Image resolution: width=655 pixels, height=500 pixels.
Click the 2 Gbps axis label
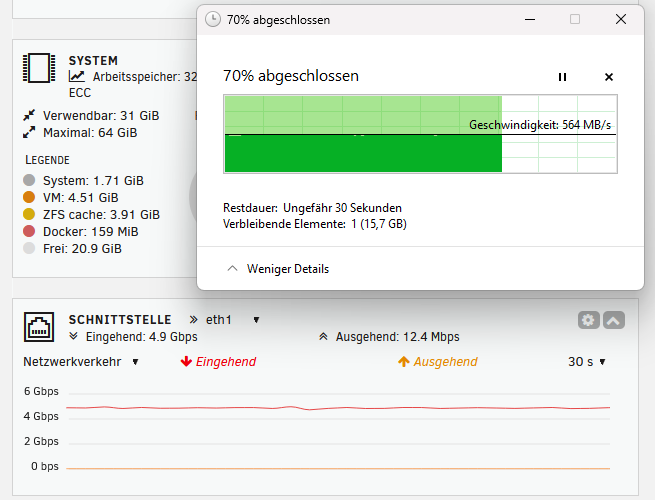pos(41,442)
